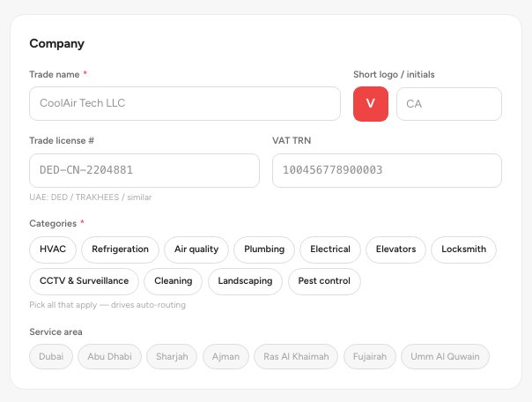Click the Company section heading

57,44
